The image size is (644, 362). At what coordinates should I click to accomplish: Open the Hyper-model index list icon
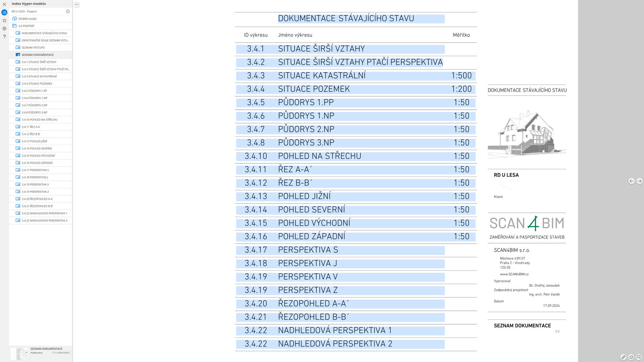(4, 12)
